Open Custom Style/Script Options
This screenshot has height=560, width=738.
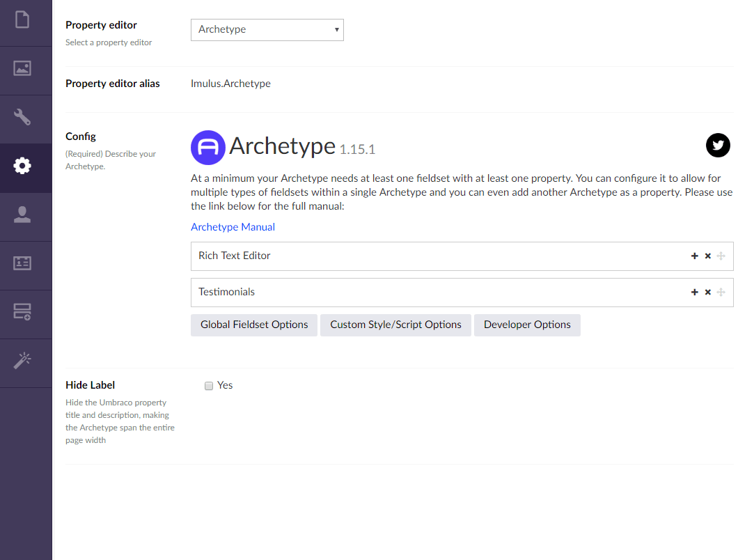pyautogui.click(x=396, y=325)
